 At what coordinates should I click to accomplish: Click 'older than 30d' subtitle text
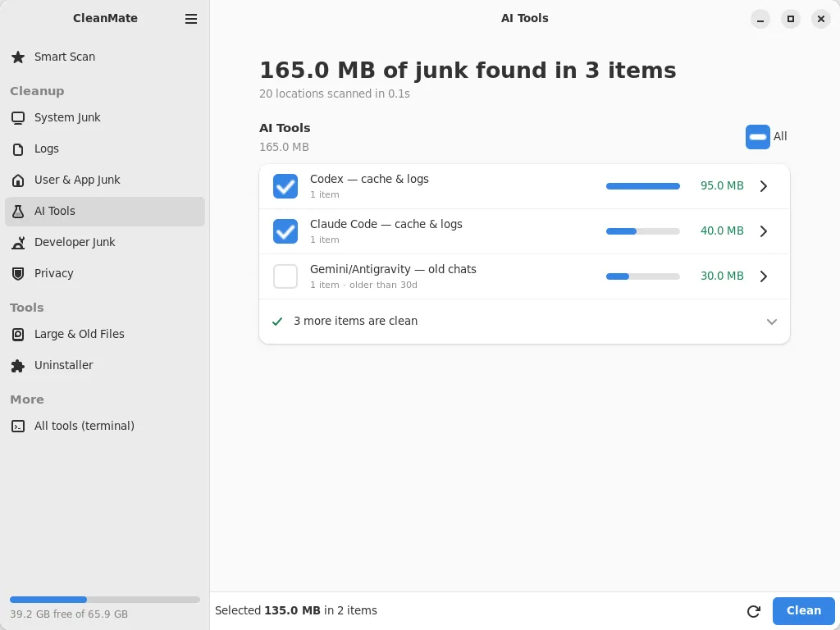383,285
